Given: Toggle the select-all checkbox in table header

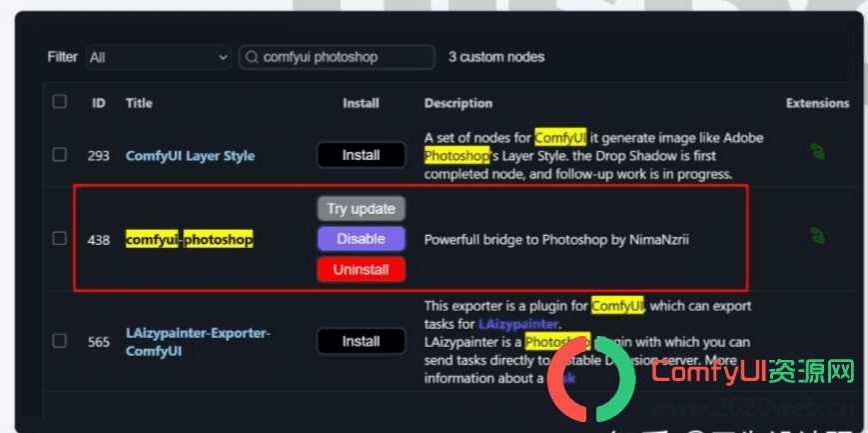Looking at the screenshot, I should (59, 101).
